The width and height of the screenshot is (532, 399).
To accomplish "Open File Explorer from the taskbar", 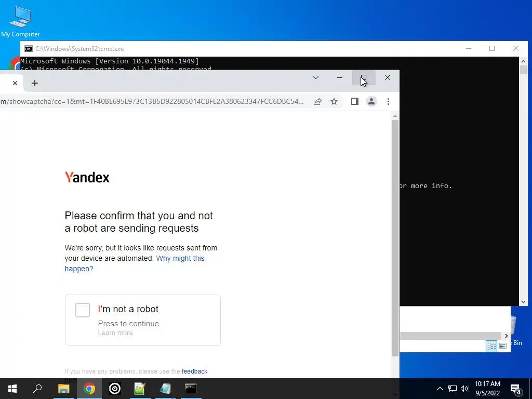I will pos(63,389).
